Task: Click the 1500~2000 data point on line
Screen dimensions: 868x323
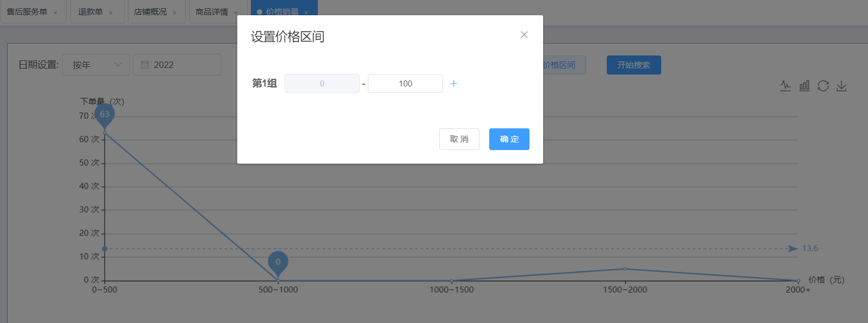Action: tap(625, 269)
